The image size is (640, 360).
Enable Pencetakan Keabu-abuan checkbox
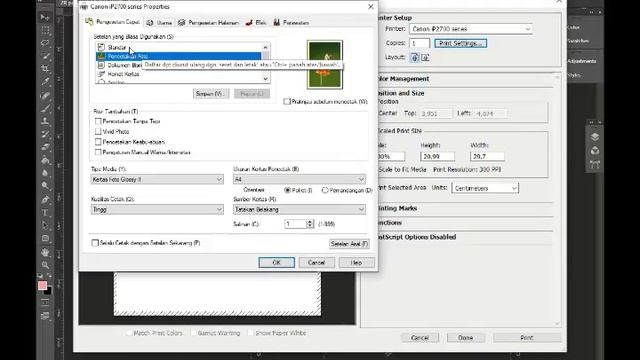(98, 142)
